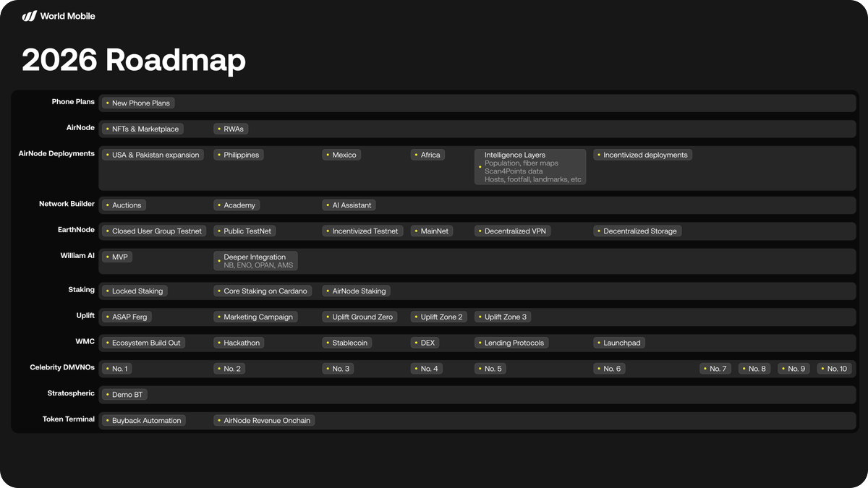Click the Launchpad chip
Screen dimensions: 868x488
point(619,343)
